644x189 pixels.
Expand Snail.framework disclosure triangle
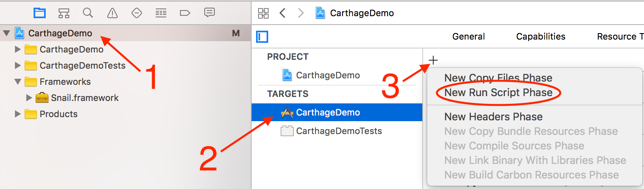pyautogui.click(x=29, y=98)
